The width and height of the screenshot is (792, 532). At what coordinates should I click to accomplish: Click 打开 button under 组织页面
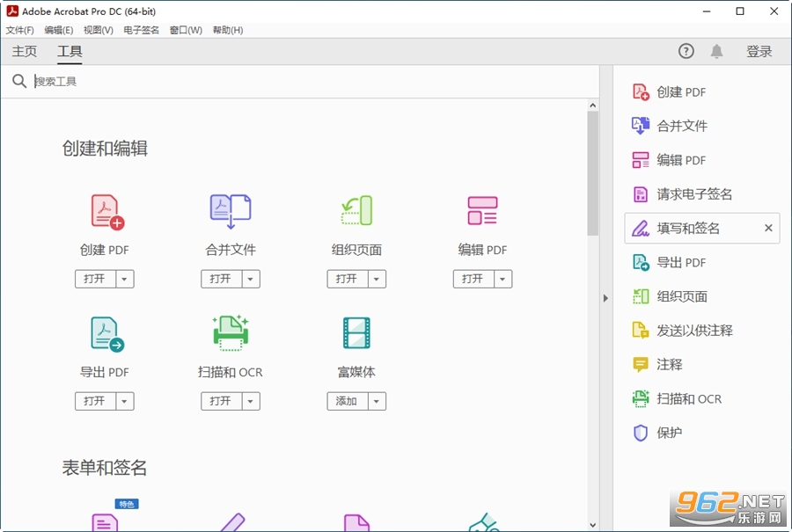click(348, 279)
